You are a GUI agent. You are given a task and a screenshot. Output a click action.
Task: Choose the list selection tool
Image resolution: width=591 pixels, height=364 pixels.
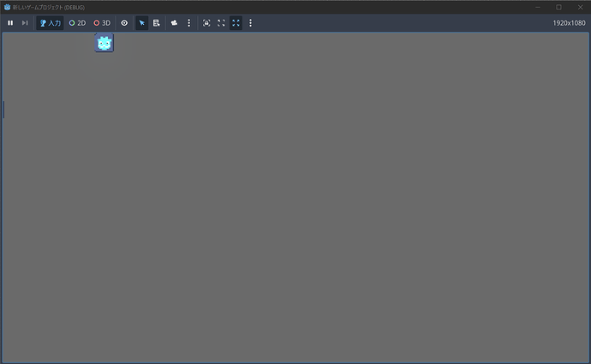click(x=157, y=22)
